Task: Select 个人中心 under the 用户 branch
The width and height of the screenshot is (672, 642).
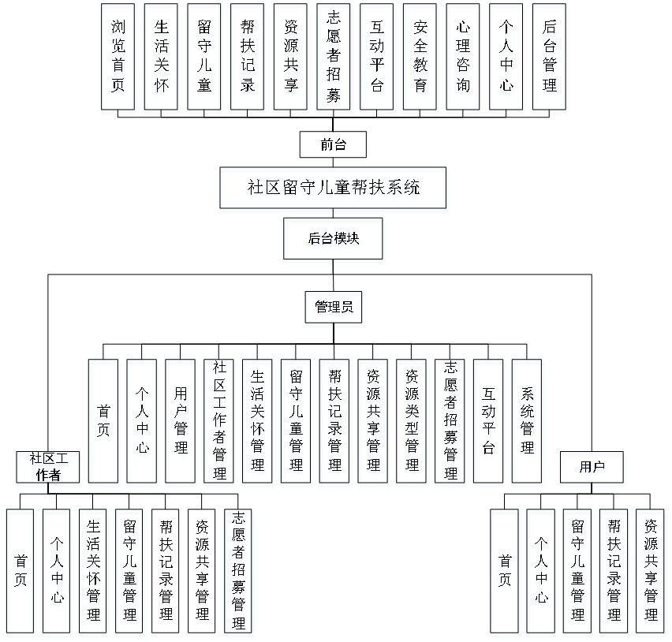Action: coord(541,571)
